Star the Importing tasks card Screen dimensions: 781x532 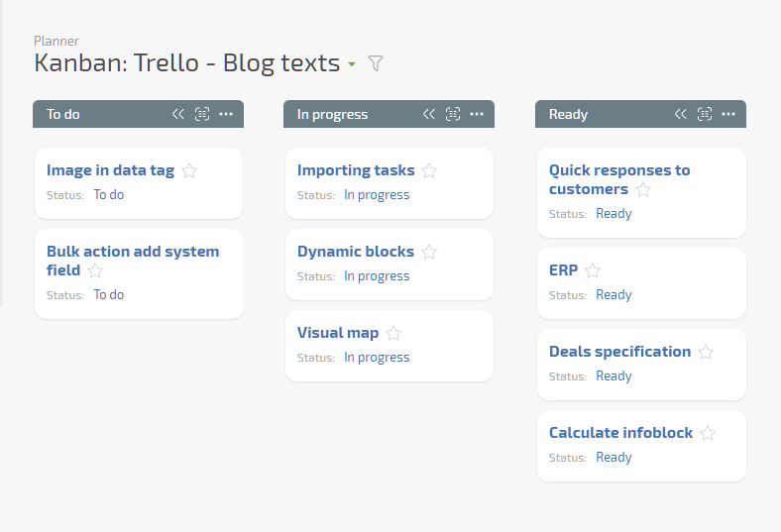click(x=429, y=170)
